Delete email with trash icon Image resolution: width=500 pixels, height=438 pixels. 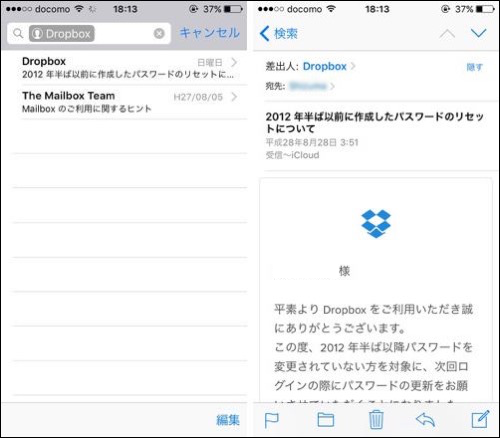pos(376,420)
